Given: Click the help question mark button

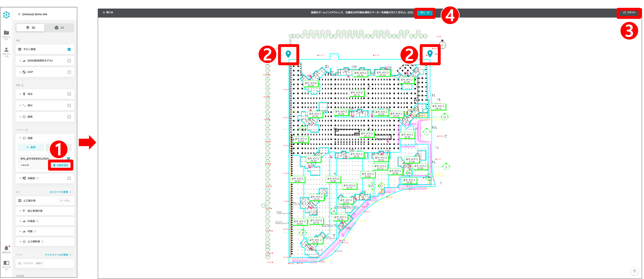Looking at the screenshot, I should [634, 271].
